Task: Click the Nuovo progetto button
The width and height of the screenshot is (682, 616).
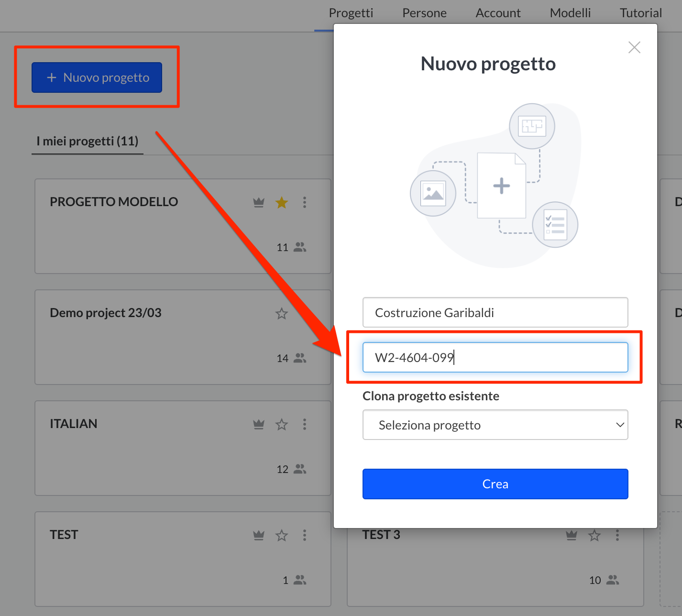Action: tap(97, 77)
